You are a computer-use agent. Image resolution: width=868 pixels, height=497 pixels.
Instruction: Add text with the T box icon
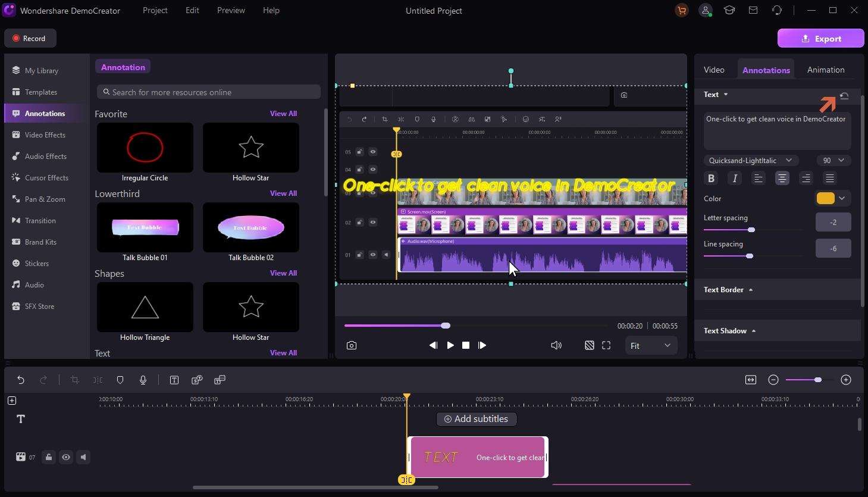(174, 380)
